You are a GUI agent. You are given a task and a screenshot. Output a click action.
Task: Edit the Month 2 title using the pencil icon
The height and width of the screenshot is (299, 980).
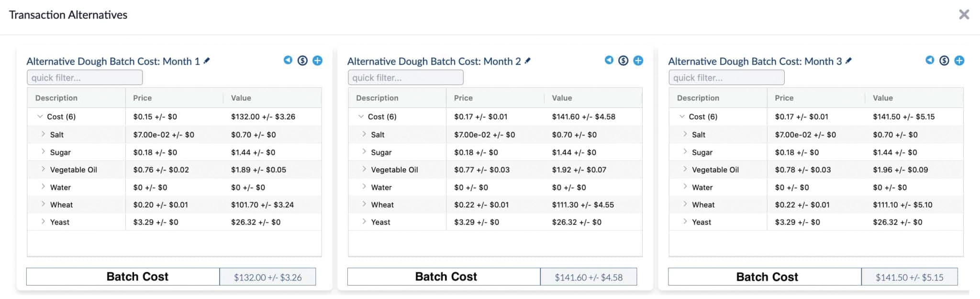click(528, 61)
